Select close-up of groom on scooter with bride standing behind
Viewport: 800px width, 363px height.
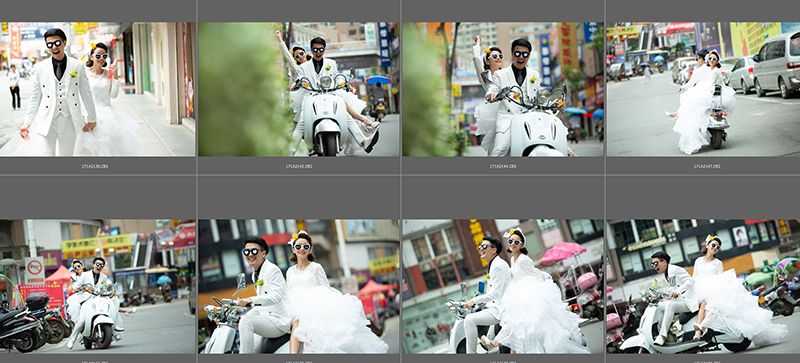pos(299,286)
